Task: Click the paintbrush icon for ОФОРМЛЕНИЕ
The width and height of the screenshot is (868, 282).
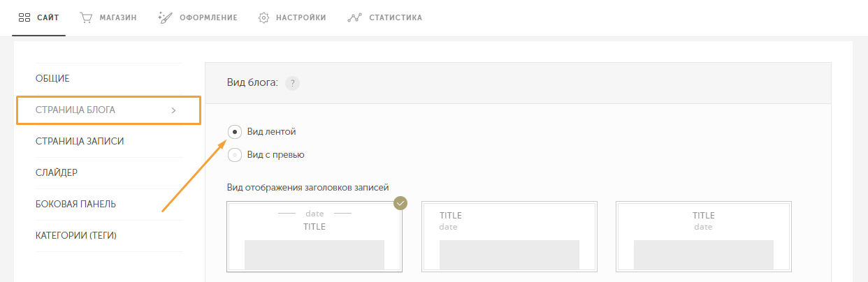Action: [x=165, y=17]
